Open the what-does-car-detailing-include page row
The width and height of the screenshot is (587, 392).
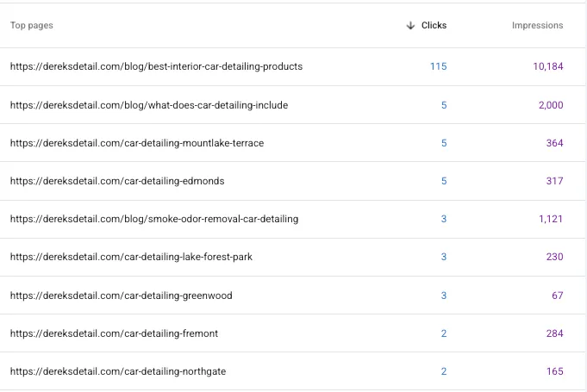tap(293, 105)
